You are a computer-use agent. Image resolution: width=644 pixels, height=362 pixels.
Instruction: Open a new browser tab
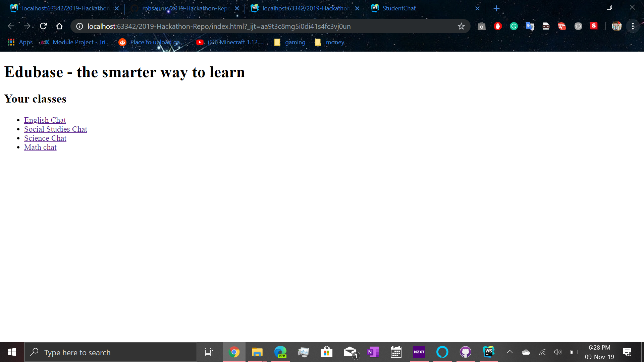tap(496, 8)
